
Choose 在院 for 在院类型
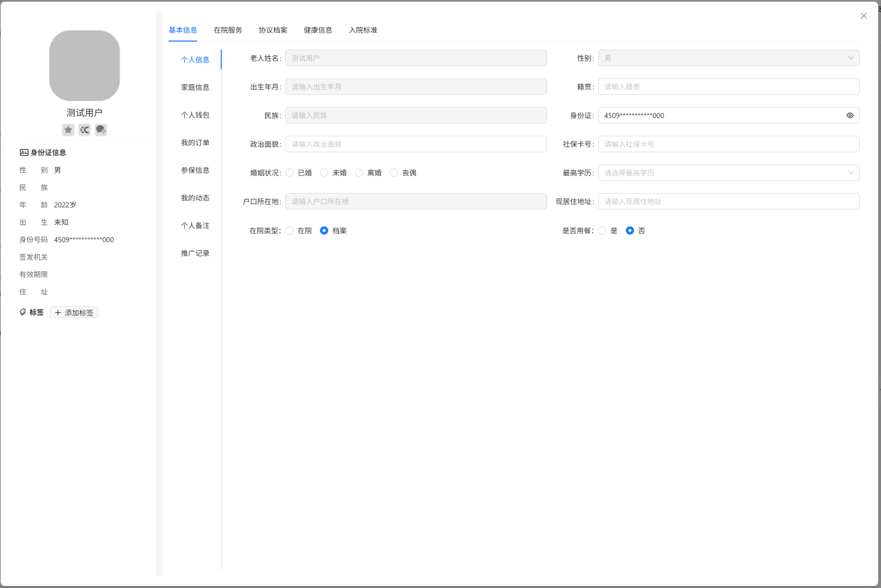tap(290, 230)
